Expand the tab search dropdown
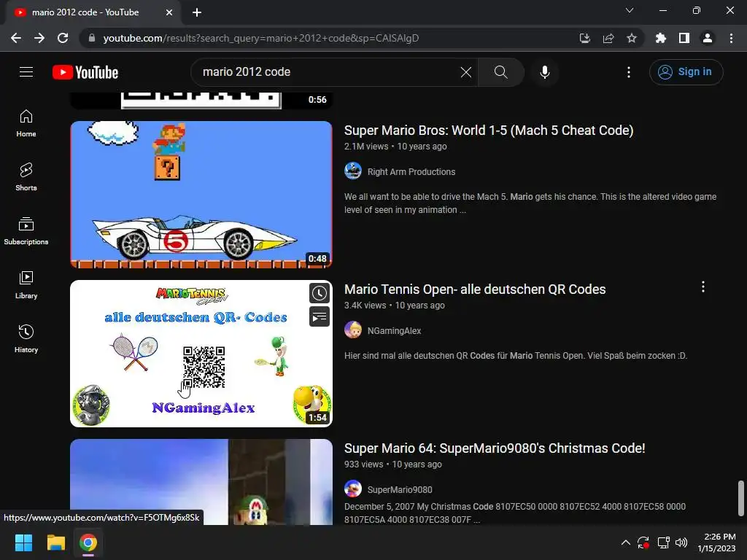 (630, 10)
